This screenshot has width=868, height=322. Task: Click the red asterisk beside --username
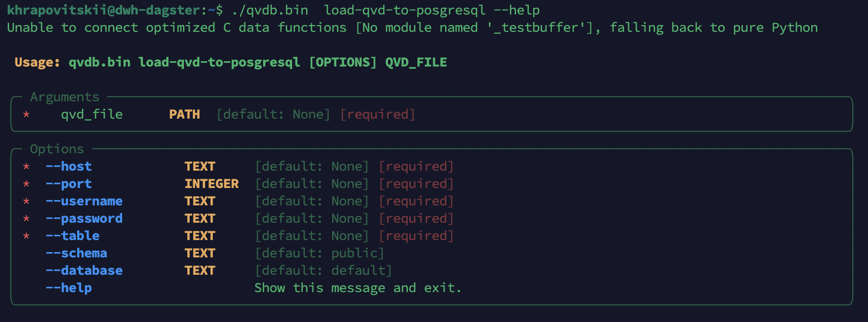click(x=27, y=201)
